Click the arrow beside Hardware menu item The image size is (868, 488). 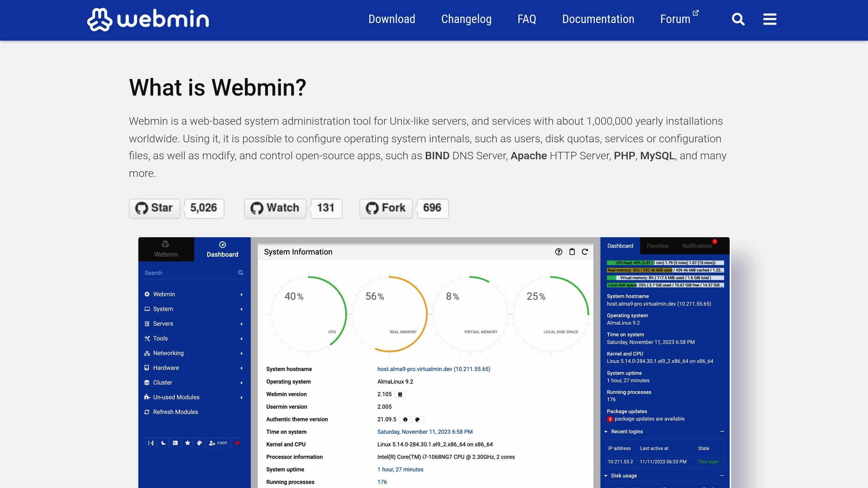pyautogui.click(x=242, y=368)
